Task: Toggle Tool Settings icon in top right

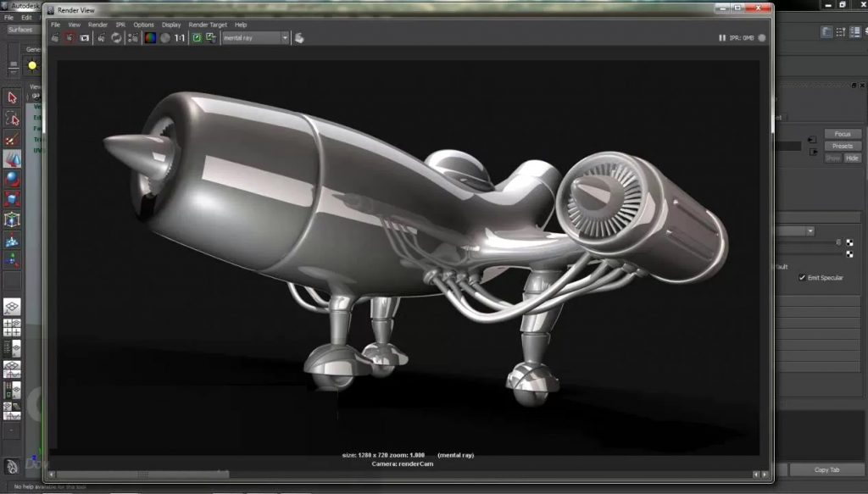Action: [x=841, y=32]
